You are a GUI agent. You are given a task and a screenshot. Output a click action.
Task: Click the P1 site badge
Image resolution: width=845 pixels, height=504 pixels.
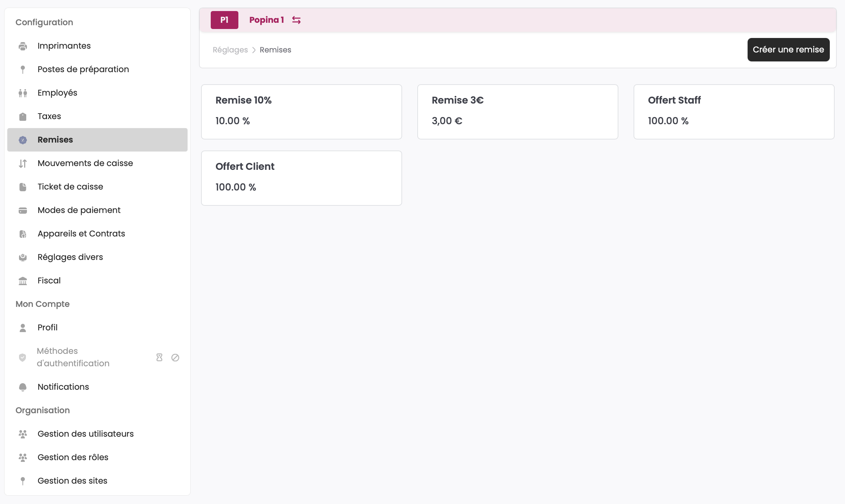(x=224, y=20)
